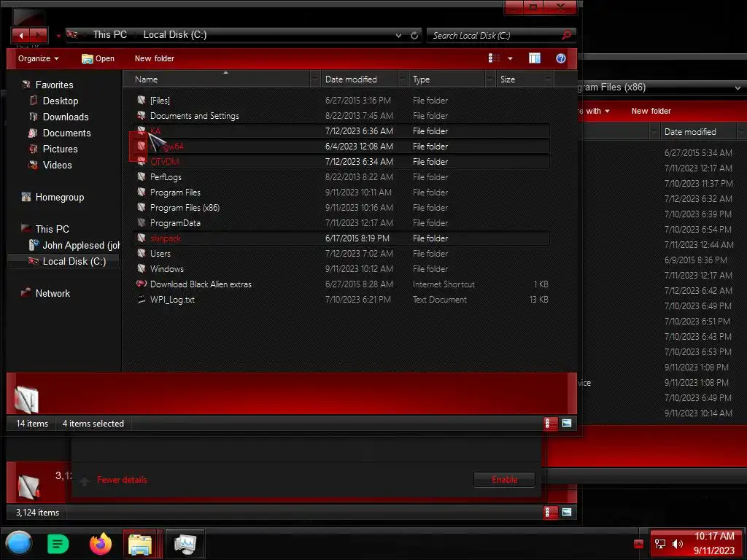Screen dimensions: 747x560
Task: Open the Size column filter dropdown
Action: coord(549,79)
